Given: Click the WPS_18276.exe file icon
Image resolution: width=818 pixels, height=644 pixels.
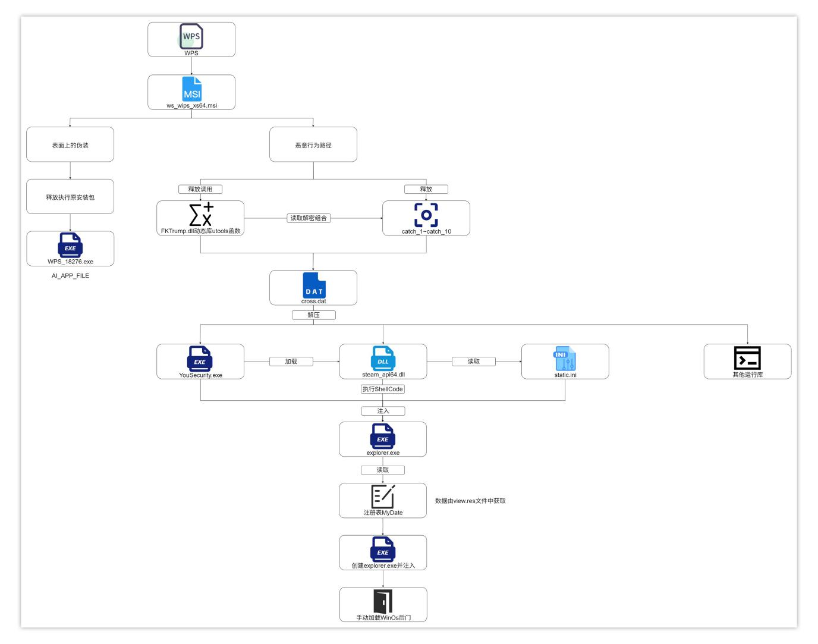Looking at the screenshot, I should (70, 245).
